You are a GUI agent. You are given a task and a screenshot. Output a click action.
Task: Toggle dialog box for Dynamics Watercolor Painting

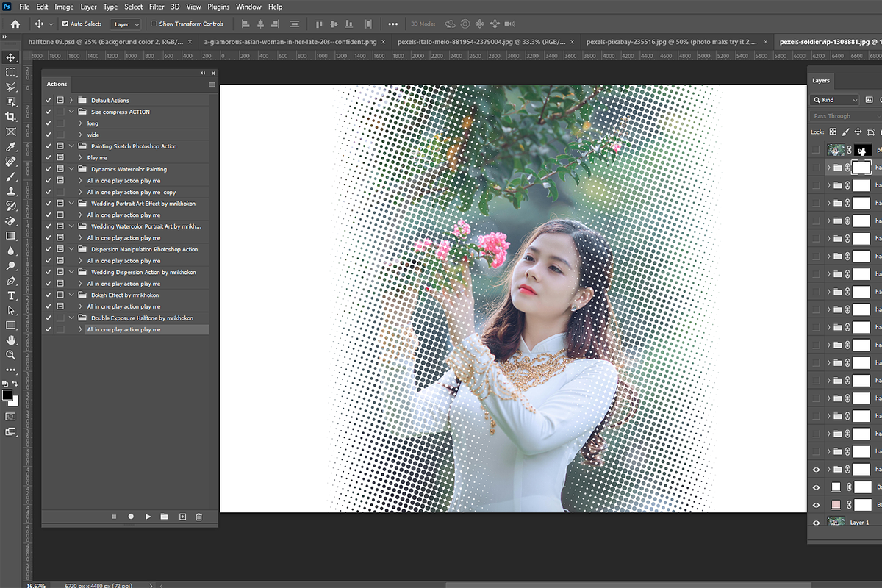[x=60, y=169]
